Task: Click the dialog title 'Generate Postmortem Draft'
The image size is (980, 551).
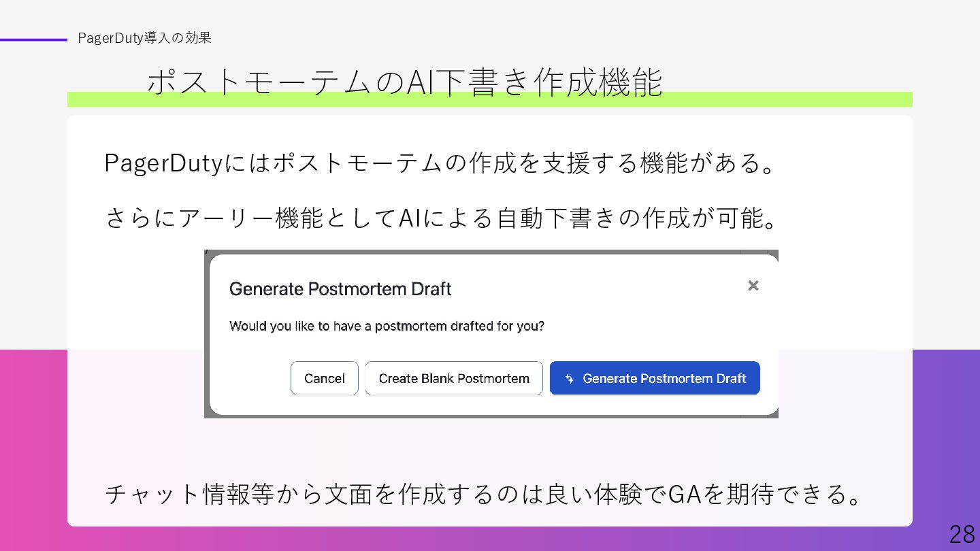Action: click(340, 289)
